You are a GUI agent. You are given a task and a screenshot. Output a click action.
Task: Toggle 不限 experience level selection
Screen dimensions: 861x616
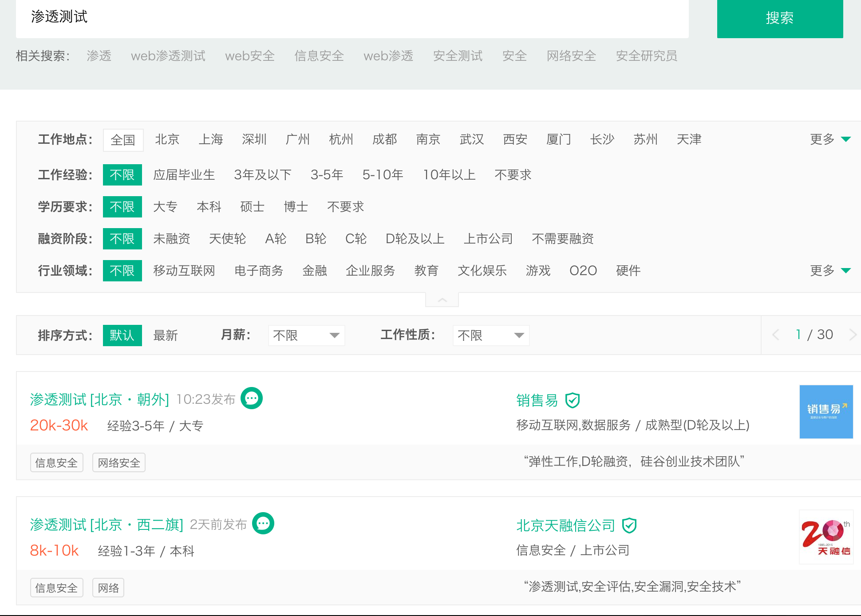click(122, 175)
